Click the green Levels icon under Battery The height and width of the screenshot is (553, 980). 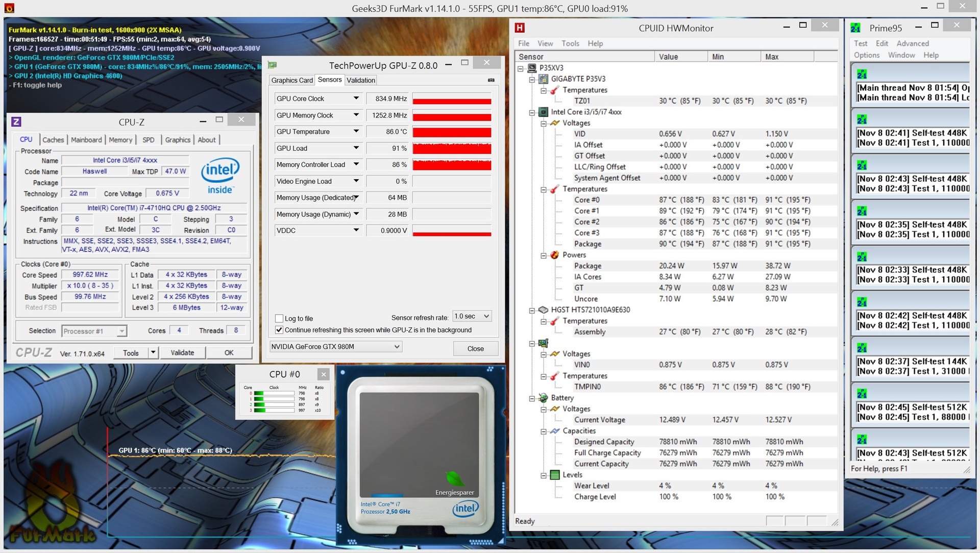[x=555, y=475]
